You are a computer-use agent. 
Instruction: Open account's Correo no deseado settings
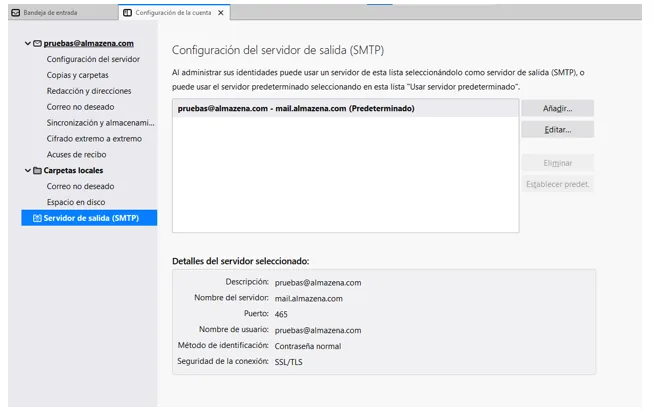coord(80,107)
